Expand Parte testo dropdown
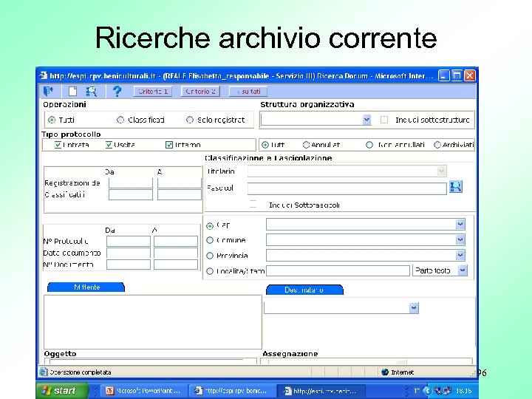The image size is (532, 399). 462,270
